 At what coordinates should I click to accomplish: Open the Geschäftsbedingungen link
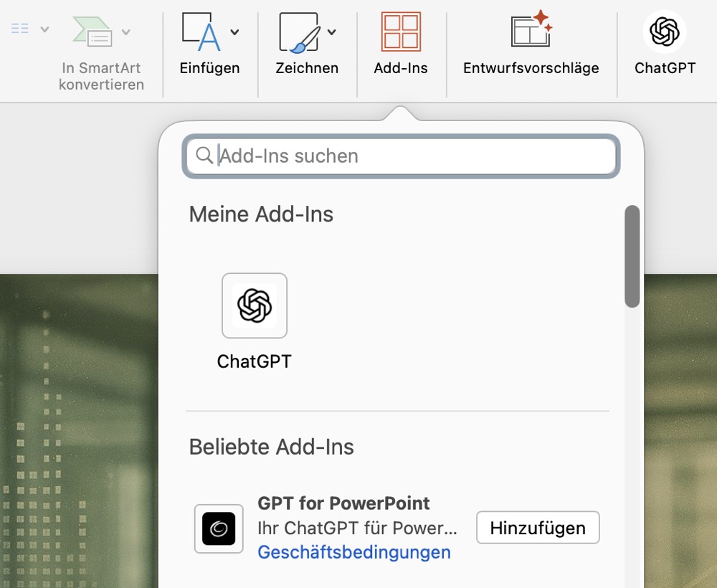[354, 552]
